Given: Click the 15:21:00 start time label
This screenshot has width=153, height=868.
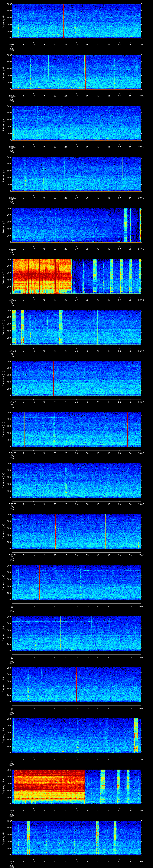Looking at the screenshot, I should [x=12, y=300].
